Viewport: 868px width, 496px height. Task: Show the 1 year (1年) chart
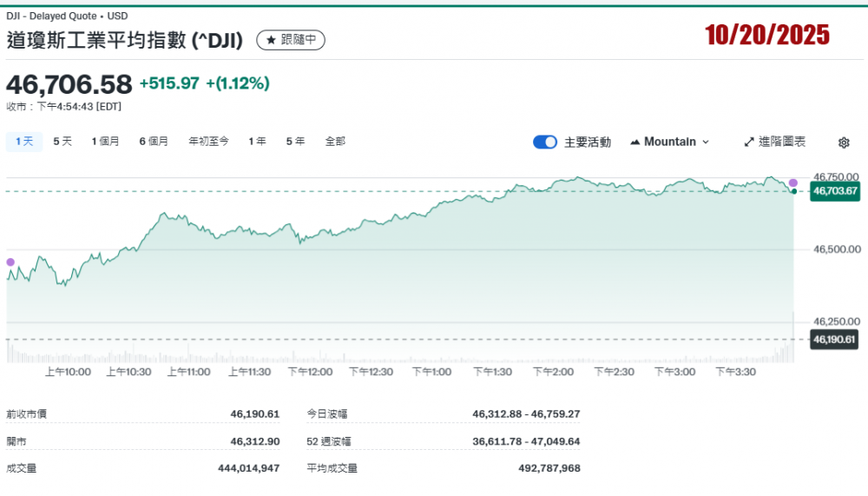pos(257,141)
